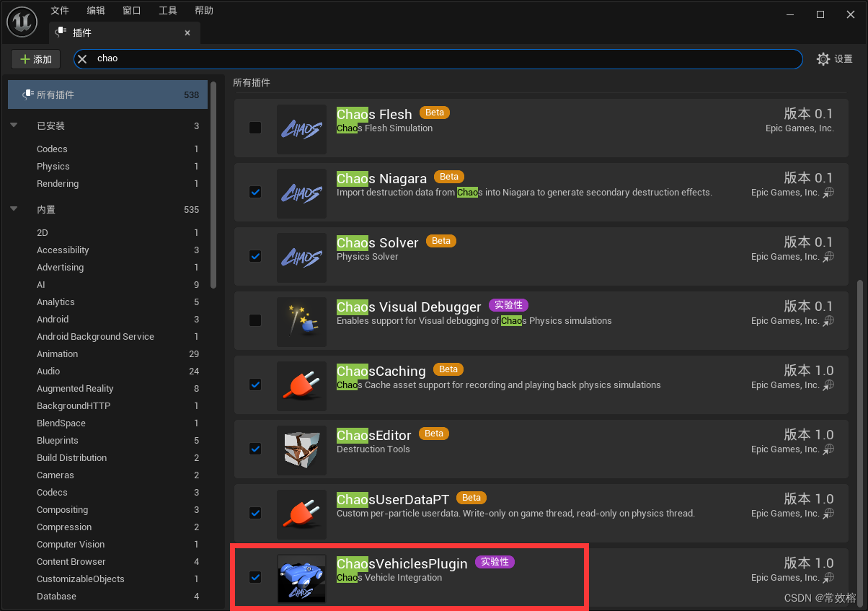Toggle the ChaosVehiclesPlugin checkbox
Viewport: 868px width, 611px height.
click(255, 577)
